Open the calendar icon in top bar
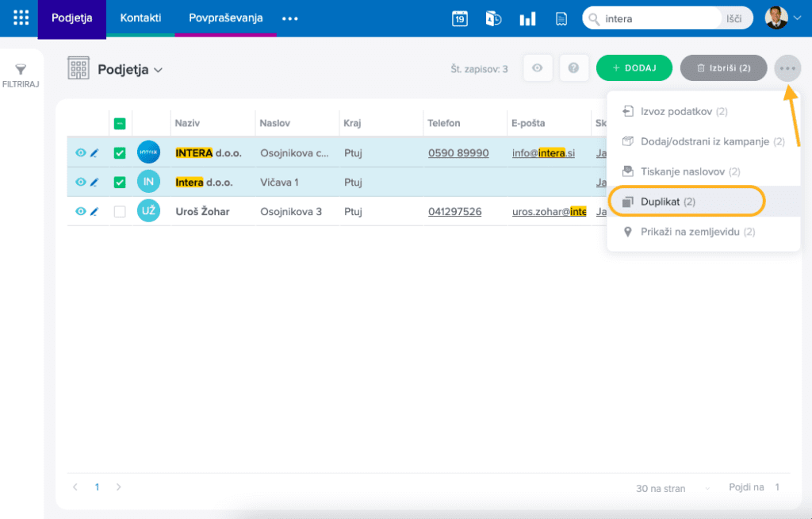 tap(460, 19)
